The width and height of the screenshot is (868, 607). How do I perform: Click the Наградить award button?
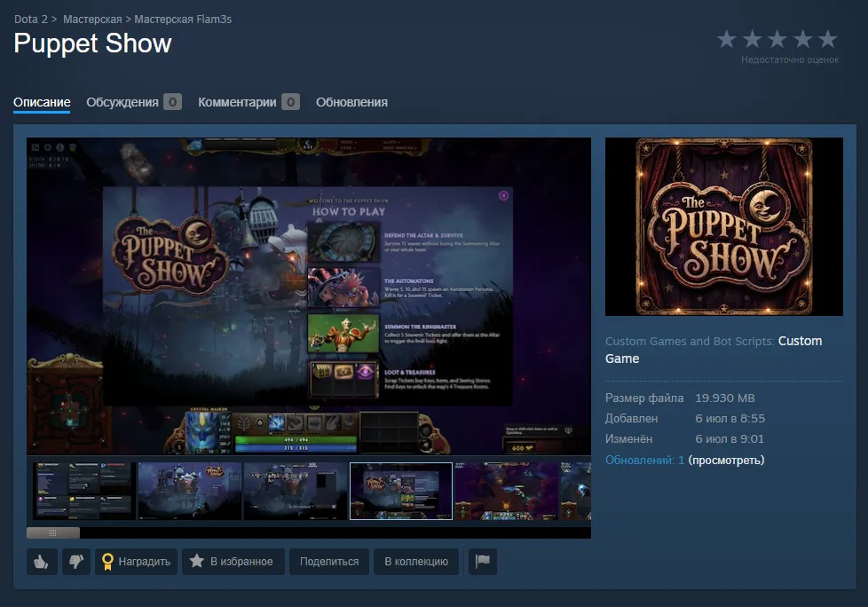(136, 562)
